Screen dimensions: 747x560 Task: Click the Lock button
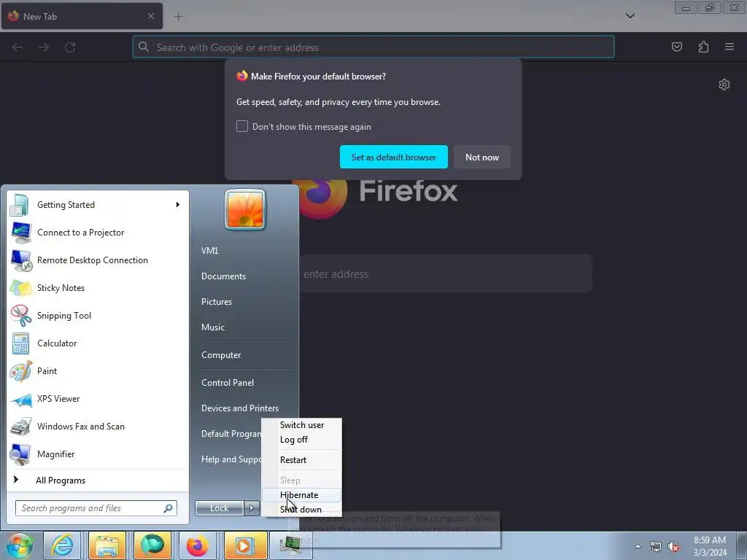tap(219, 508)
